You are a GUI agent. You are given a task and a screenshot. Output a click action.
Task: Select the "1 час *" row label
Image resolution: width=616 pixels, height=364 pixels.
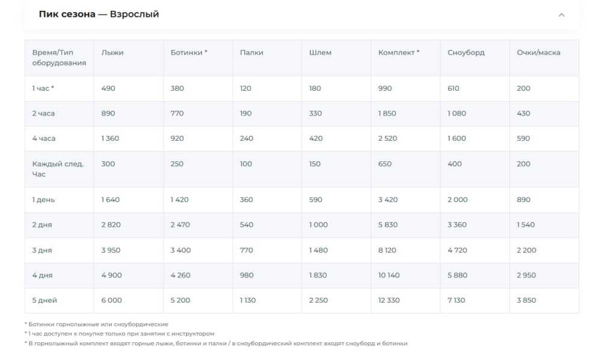pos(43,88)
